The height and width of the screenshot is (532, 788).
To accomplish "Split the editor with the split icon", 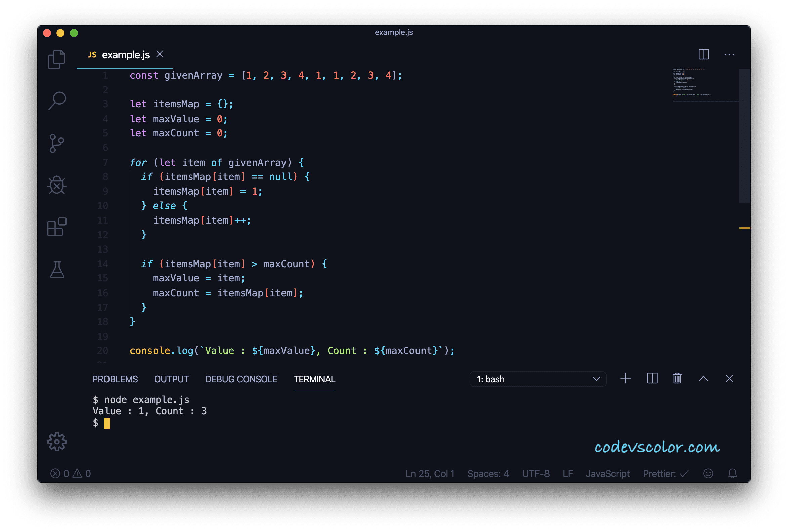I will 704,54.
